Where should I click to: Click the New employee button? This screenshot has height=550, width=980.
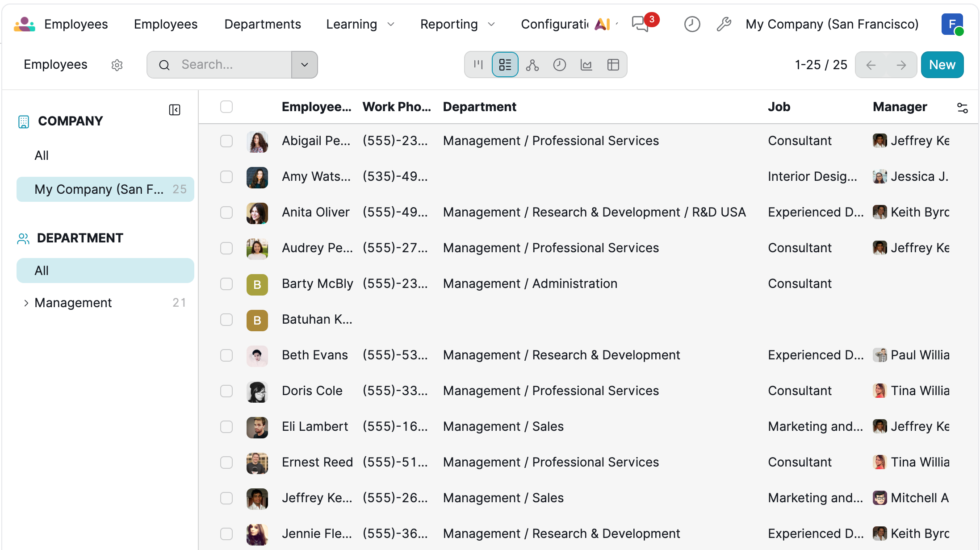(x=942, y=65)
